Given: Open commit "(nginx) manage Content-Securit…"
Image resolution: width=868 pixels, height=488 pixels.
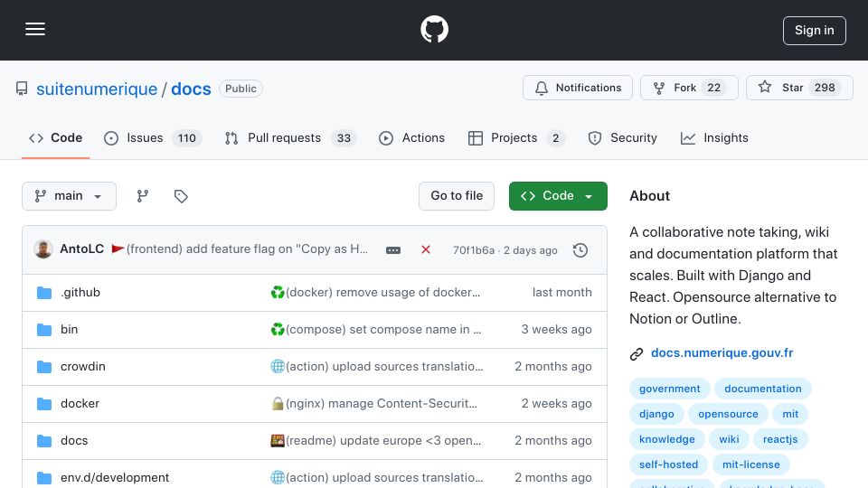Looking at the screenshot, I should pos(373,403).
